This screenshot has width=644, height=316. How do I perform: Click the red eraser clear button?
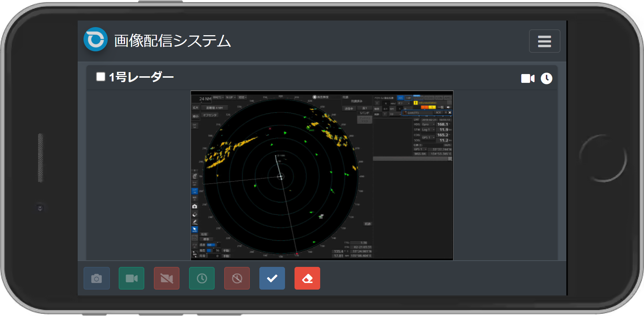307,279
